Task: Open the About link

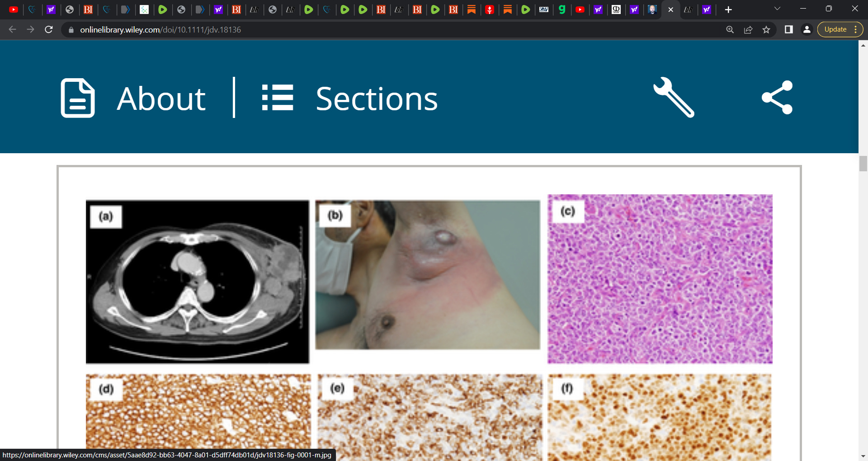Action: click(x=161, y=99)
